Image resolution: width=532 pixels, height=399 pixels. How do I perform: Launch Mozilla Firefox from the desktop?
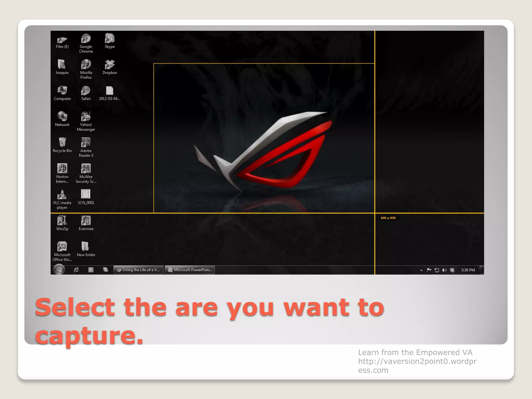86,69
